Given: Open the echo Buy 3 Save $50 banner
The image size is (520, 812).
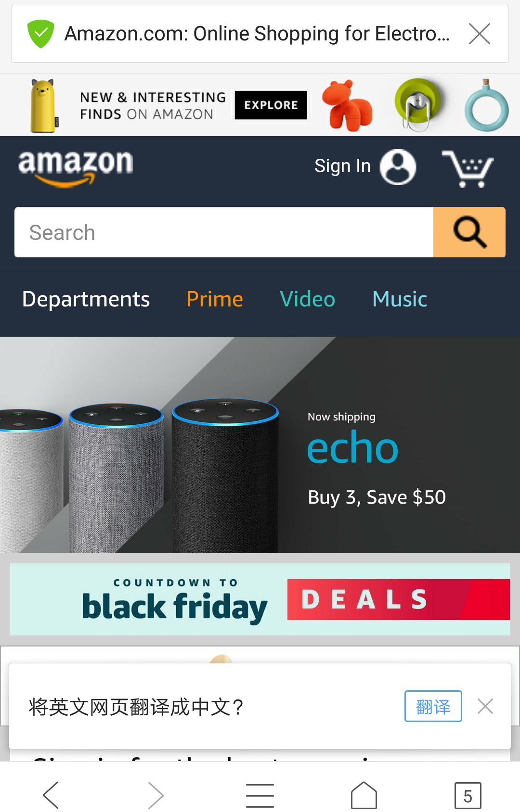Looking at the screenshot, I should pos(260,445).
